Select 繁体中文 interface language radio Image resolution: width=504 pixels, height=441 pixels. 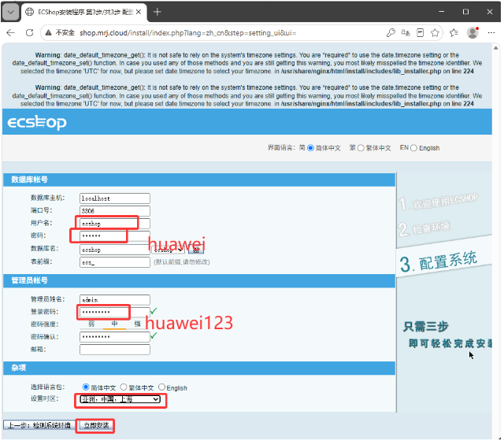point(361,148)
